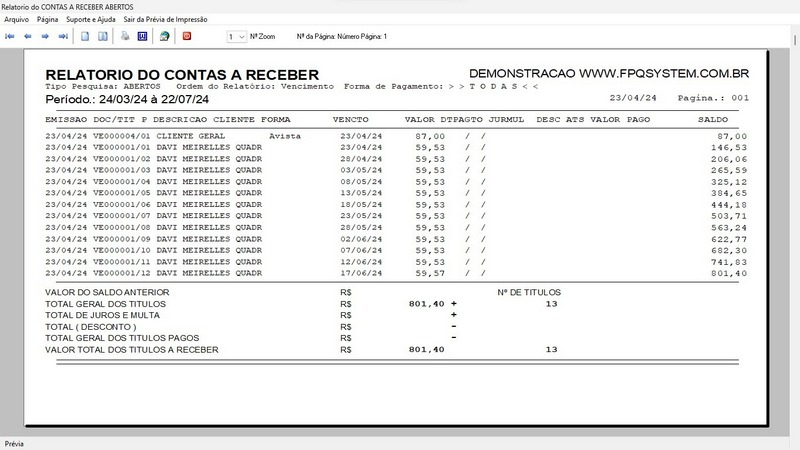Click DEMONSTRACAO WWW.FPQSYSTEM.COM.BR header text
This screenshot has width=800, height=450.
(609, 74)
